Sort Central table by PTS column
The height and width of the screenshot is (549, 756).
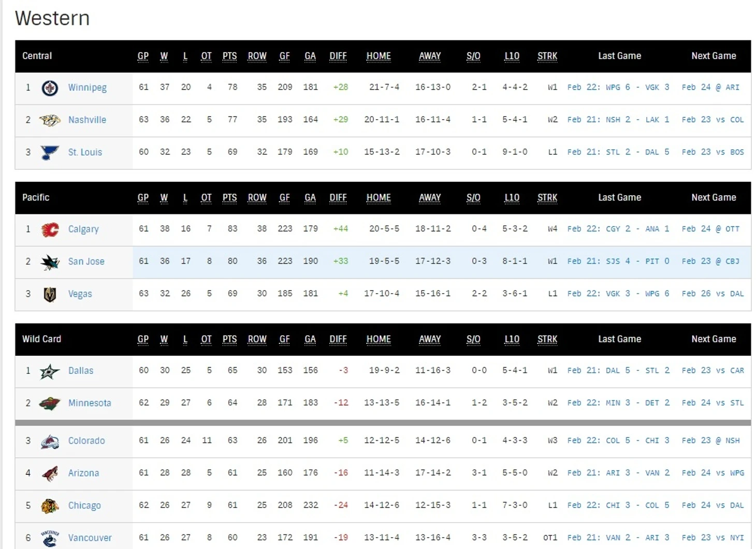[229, 56]
